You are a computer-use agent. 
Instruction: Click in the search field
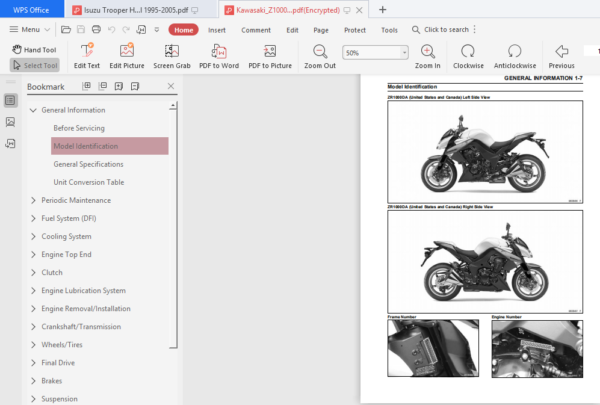tap(446, 29)
